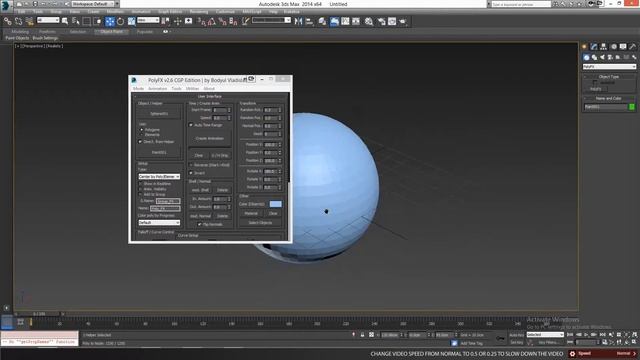The height and width of the screenshot is (360, 640).
Task: Activate the Select and Move tool
Action: tap(110, 21)
